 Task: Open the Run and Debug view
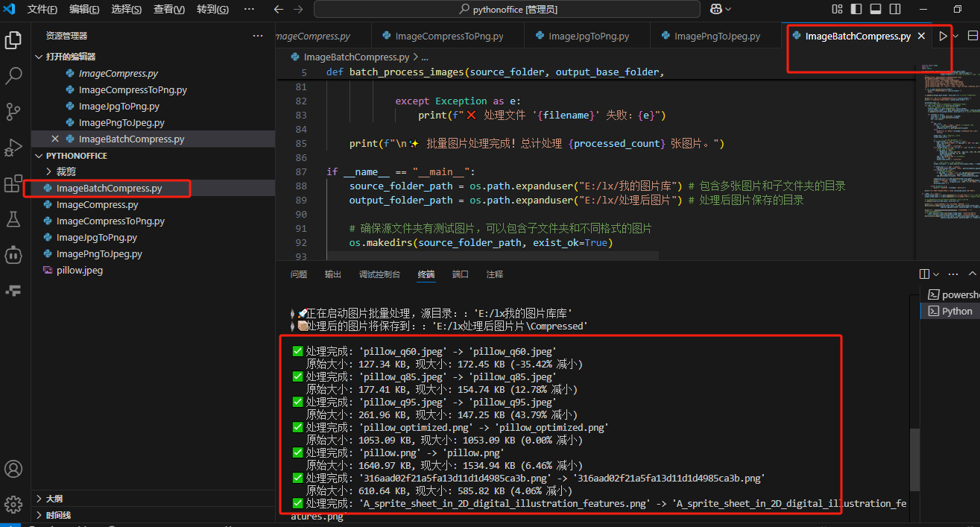[13, 147]
